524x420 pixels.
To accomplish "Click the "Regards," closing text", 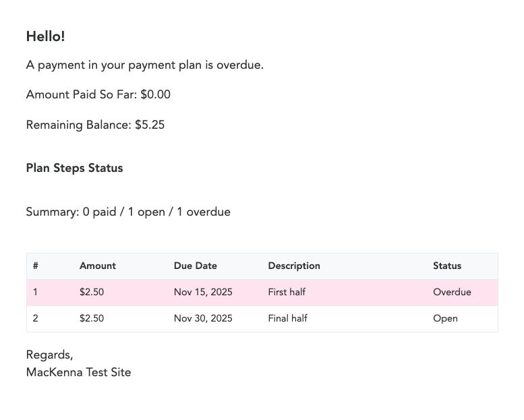I will [49, 355].
